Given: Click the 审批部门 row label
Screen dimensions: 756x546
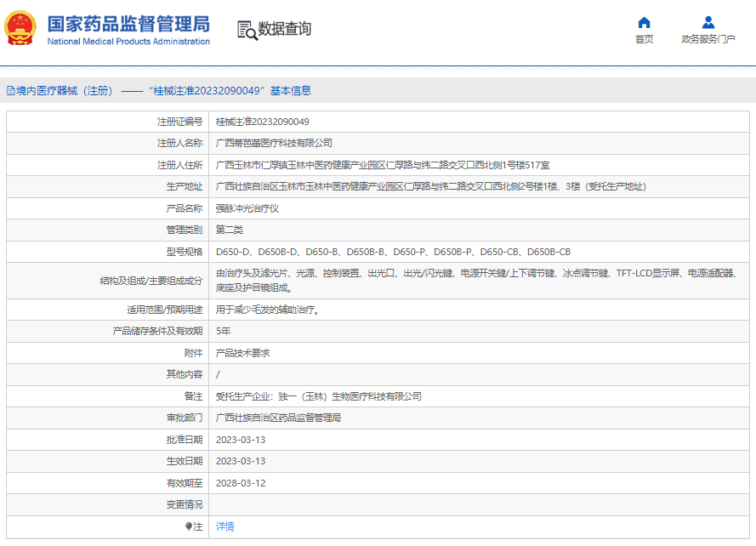Looking at the screenshot, I should click(185, 418).
